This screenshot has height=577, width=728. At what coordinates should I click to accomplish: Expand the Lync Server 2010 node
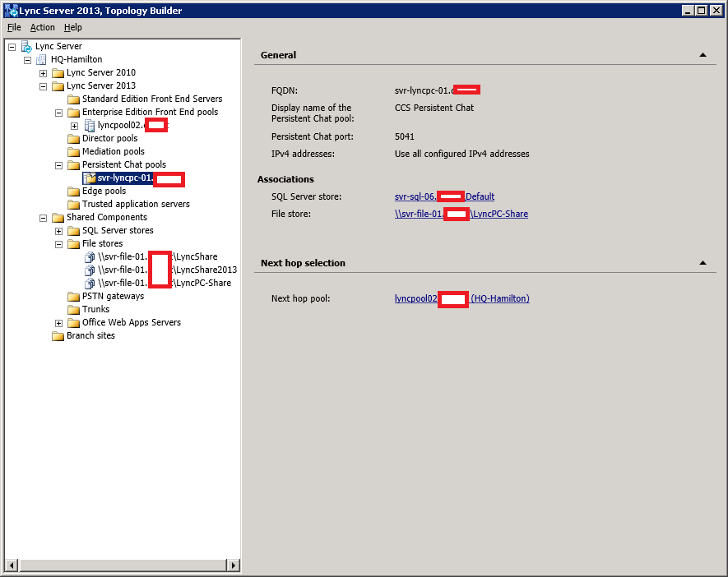(x=43, y=73)
